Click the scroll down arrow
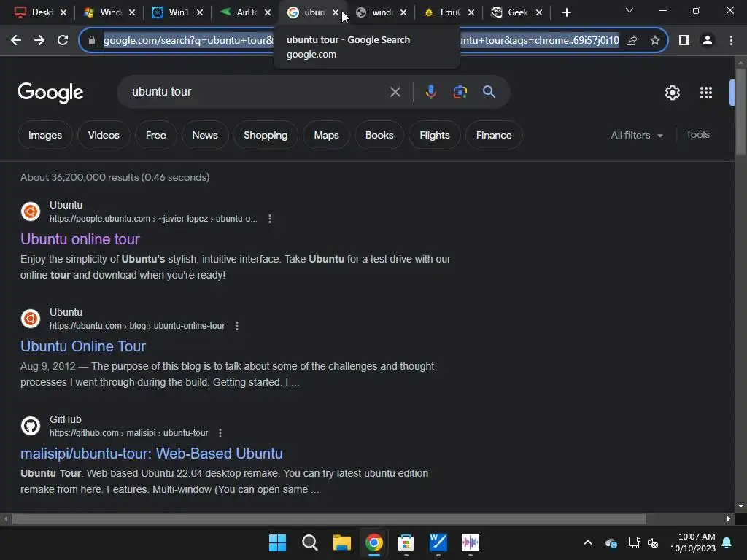 pos(740,506)
